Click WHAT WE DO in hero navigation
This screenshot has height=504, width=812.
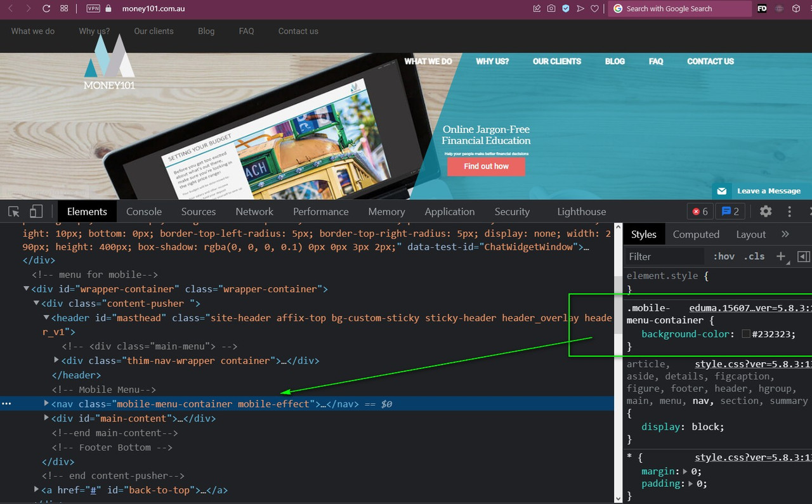428,61
